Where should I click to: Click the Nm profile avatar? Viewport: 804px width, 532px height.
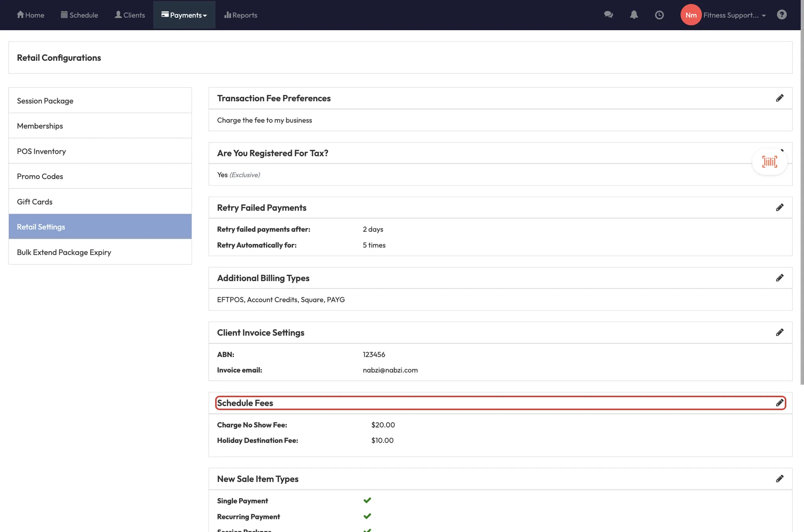691,15
